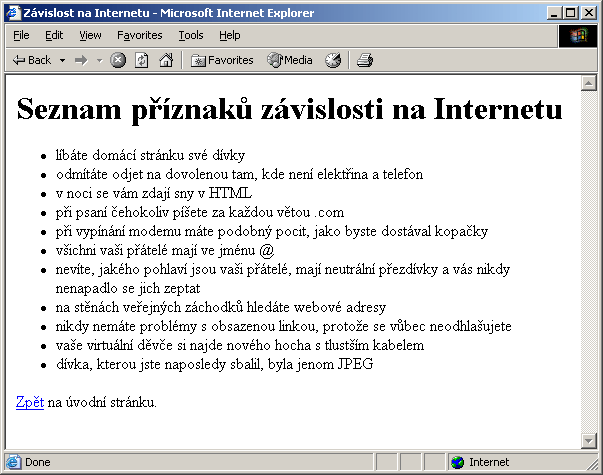This screenshot has width=603, height=475.
Task: Open the Media toolbar button
Action: pos(290,60)
